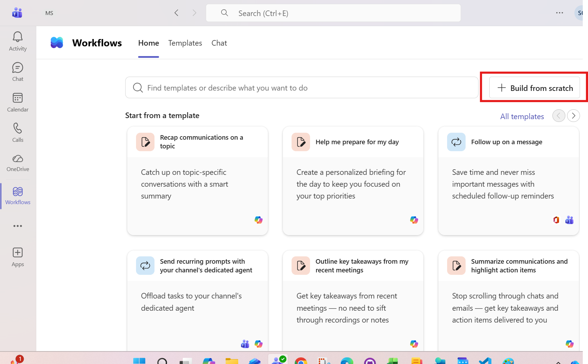Click the Workflows app logo in header
The image size is (588, 364).
pyautogui.click(x=57, y=42)
